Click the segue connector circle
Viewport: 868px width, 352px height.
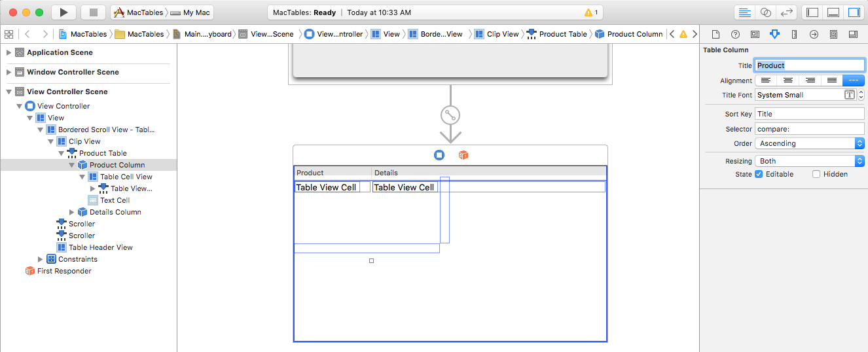click(x=450, y=115)
